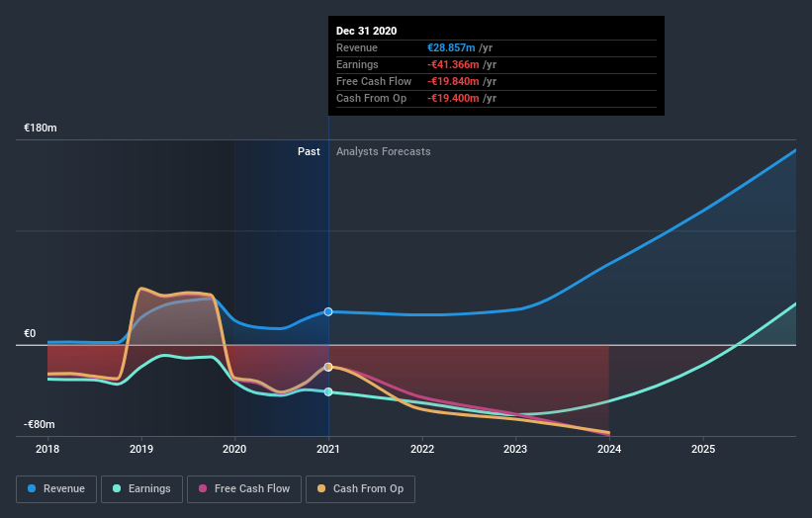
Task: Select the Earnings data point at 2021
Action: pos(328,391)
